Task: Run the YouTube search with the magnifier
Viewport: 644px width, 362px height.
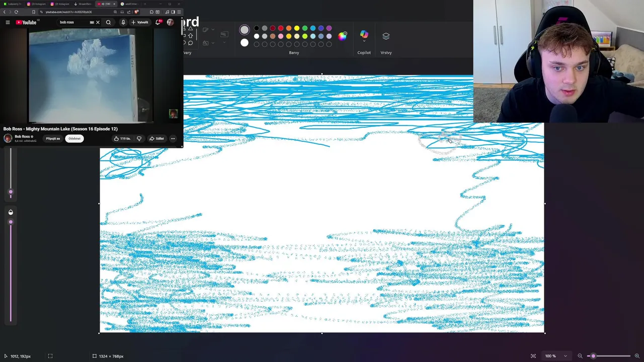Action: coord(108,22)
